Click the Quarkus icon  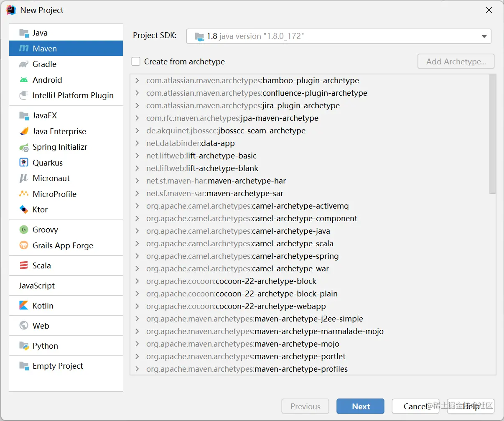click(24, 163)
